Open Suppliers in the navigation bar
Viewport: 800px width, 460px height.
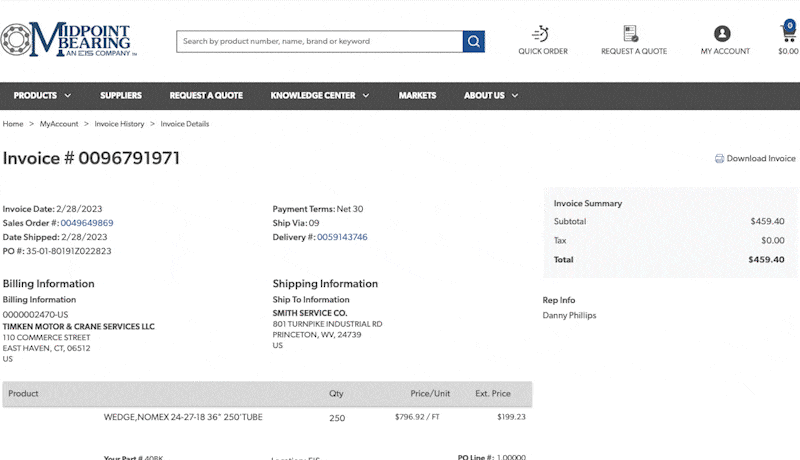[x=121, y=95]
